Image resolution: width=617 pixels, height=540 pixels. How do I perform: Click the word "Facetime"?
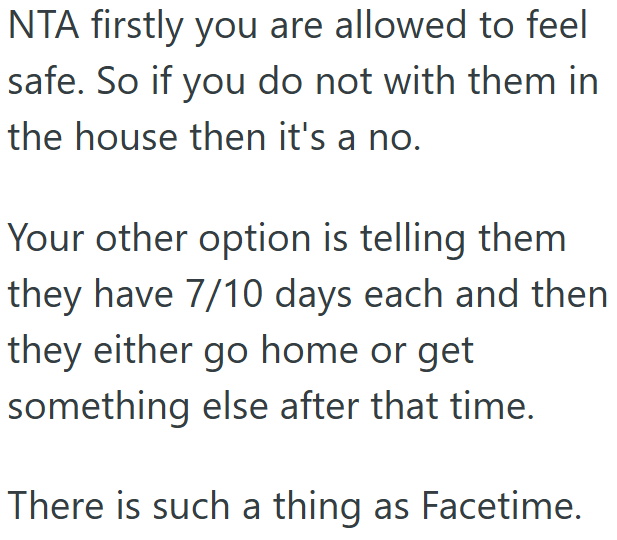coord(499,509)
